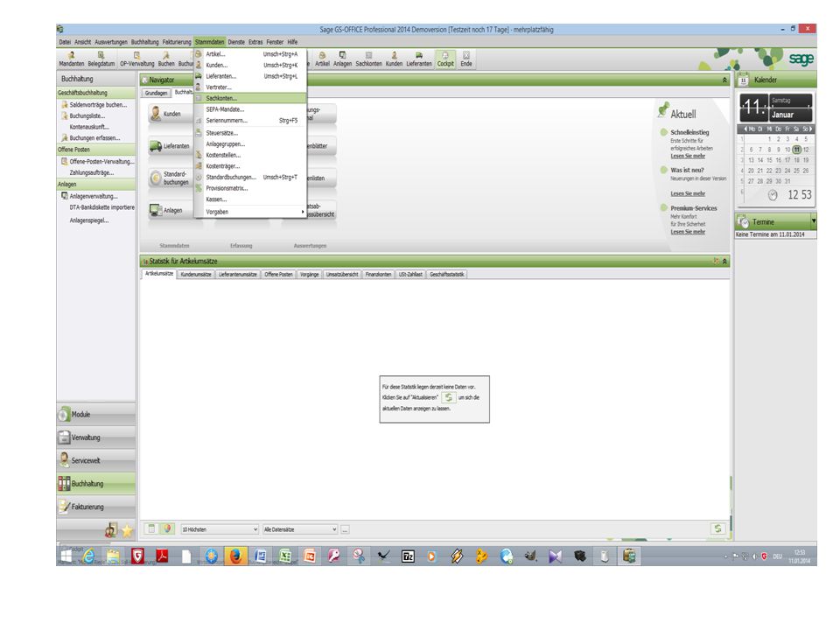Refresh statistics with bottom-right green icon
This screenshot has height=630, width=840.
(717, 528)
